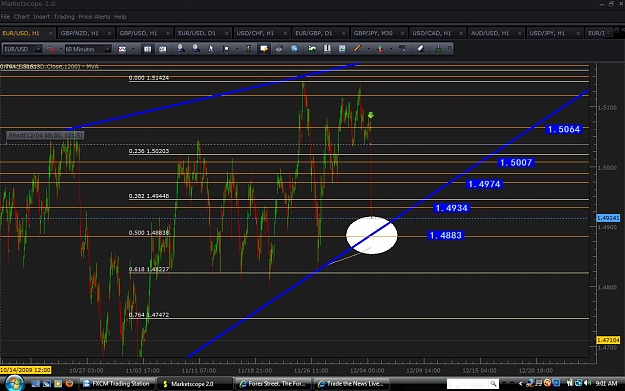Select the orange pencil line tool
The height and width of the screenshot is (391, 625).
point(358,49)
